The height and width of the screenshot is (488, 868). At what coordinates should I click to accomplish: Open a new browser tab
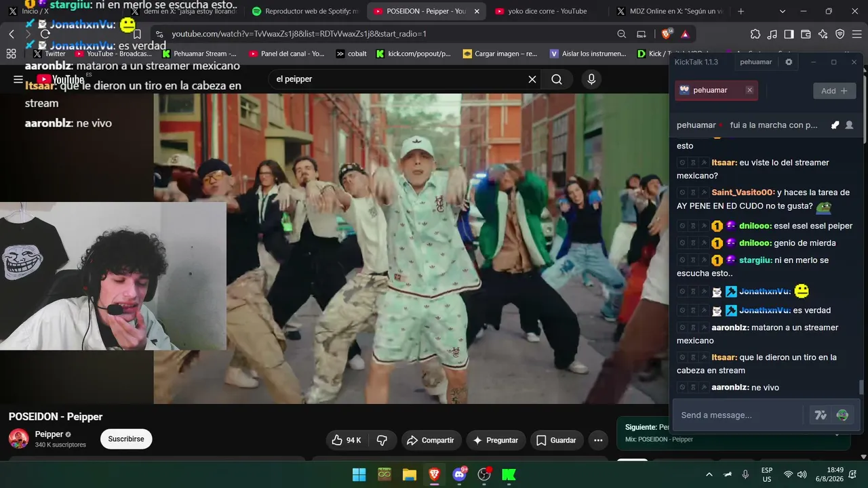(741, 12)
